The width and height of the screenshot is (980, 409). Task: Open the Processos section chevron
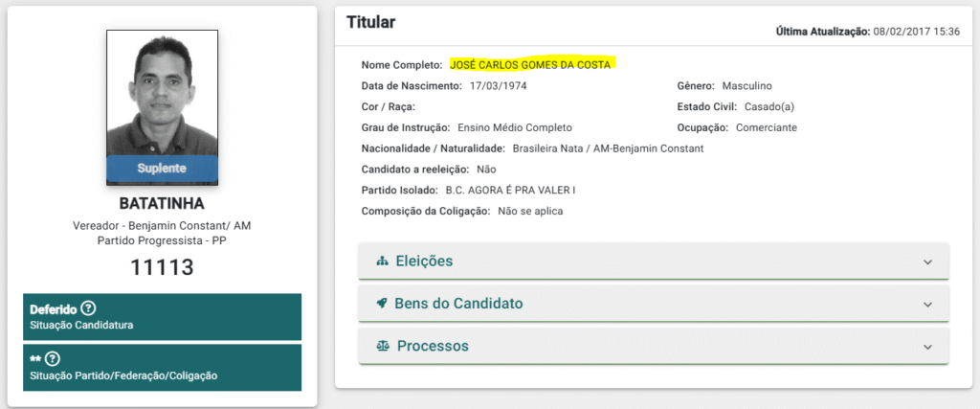926,346
